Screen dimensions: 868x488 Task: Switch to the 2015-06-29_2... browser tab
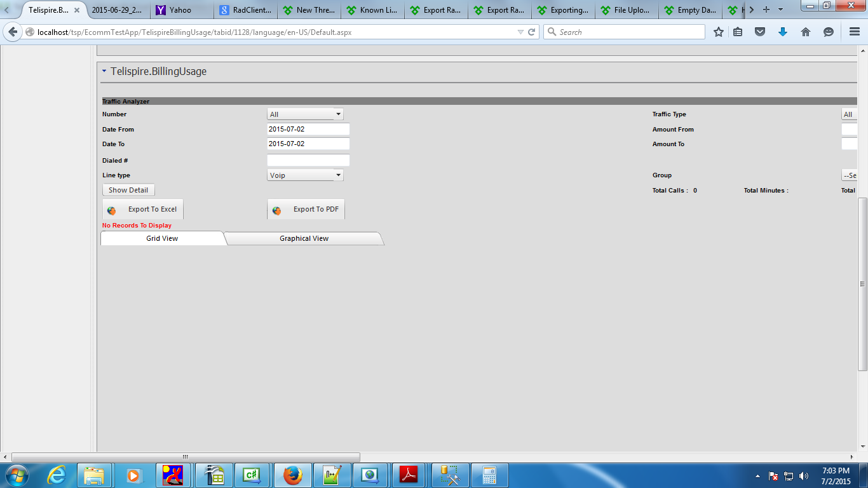pos(118,10)
